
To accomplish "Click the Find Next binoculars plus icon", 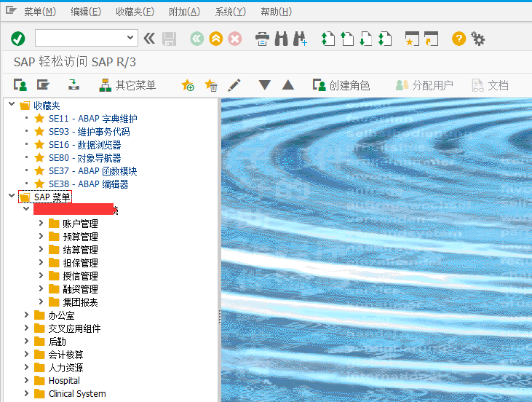I will click(300, 39).
